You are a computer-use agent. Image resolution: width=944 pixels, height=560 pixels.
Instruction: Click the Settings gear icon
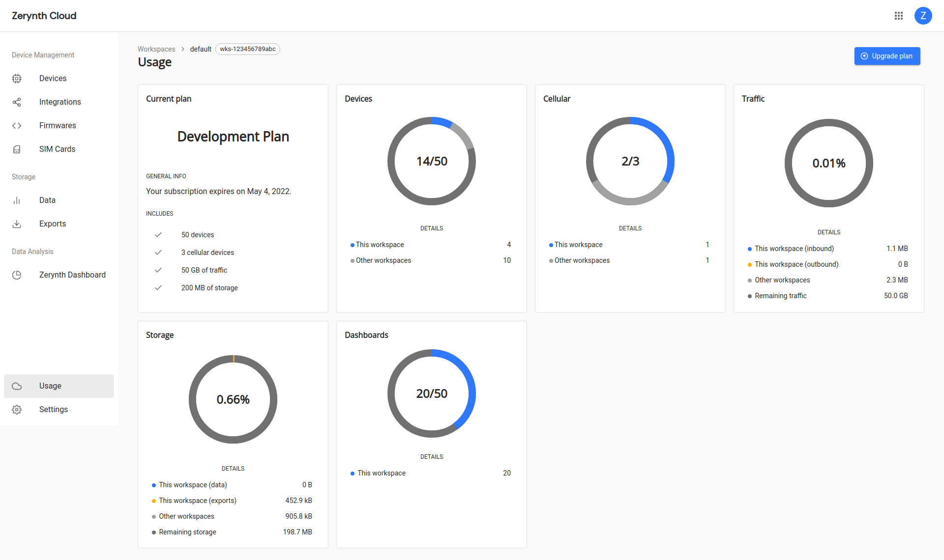coord(17,410)
